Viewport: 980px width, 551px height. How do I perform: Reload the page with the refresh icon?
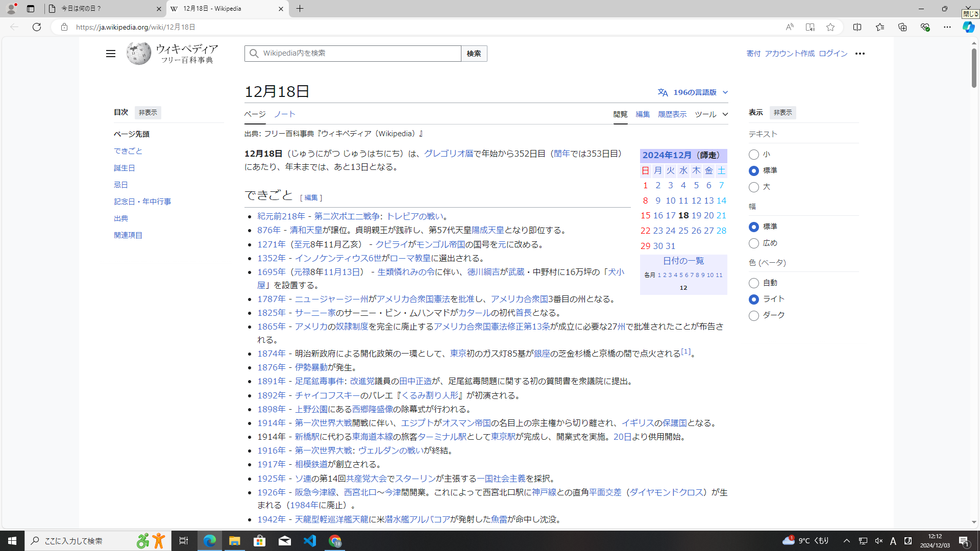pyautogui.click(x=36, y=27)
